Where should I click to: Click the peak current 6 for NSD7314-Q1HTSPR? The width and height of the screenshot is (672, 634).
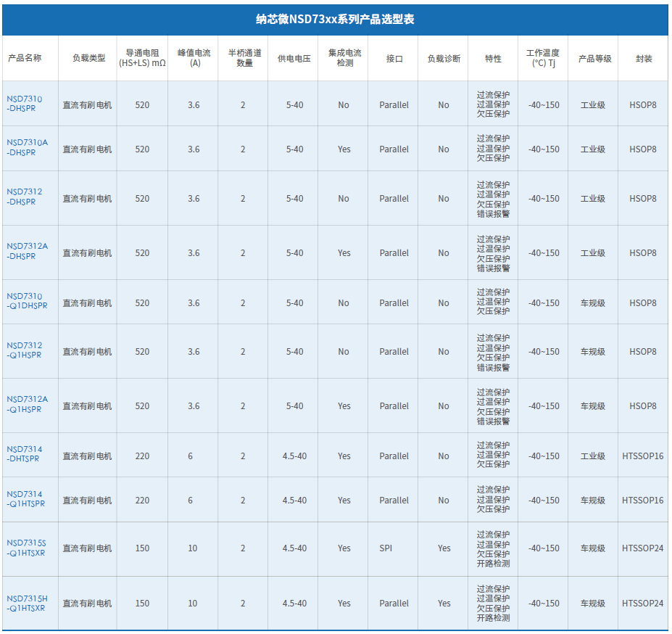(190, 501)
